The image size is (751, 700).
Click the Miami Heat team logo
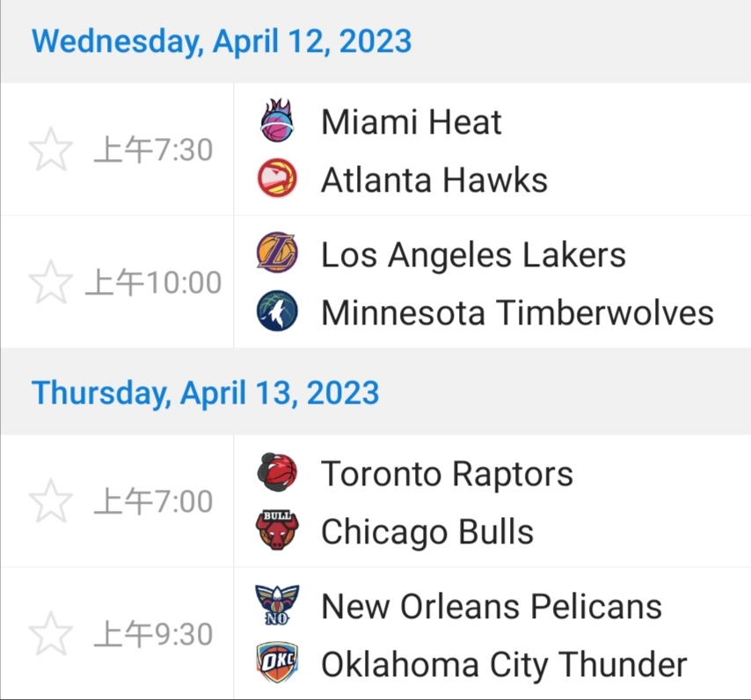pos(278,121)
